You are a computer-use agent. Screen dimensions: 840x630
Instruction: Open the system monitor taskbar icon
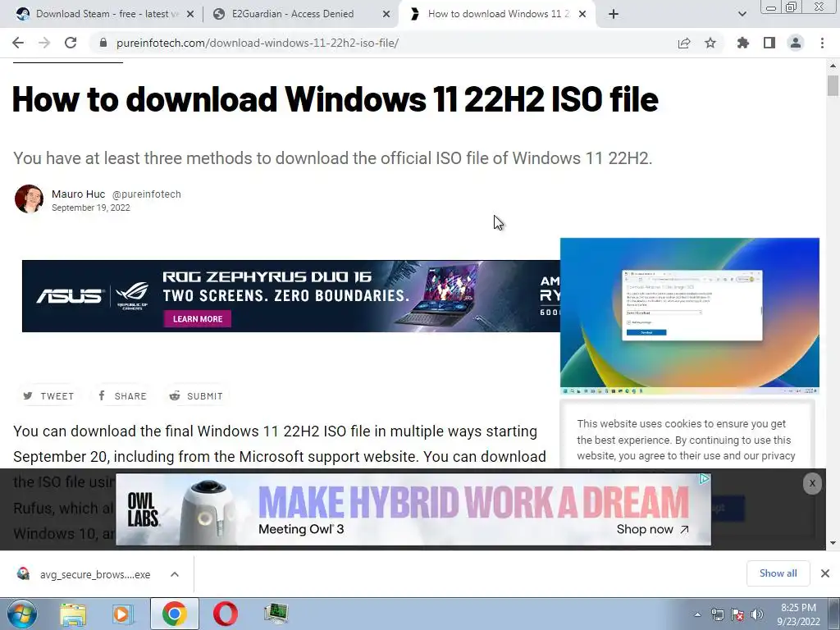click(276, 614)
